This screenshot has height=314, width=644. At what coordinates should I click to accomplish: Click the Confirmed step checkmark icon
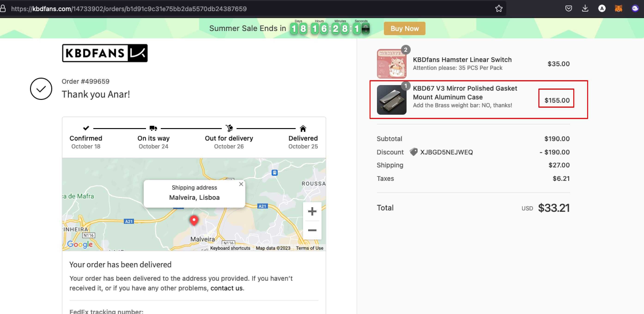(x=86, y=128)
